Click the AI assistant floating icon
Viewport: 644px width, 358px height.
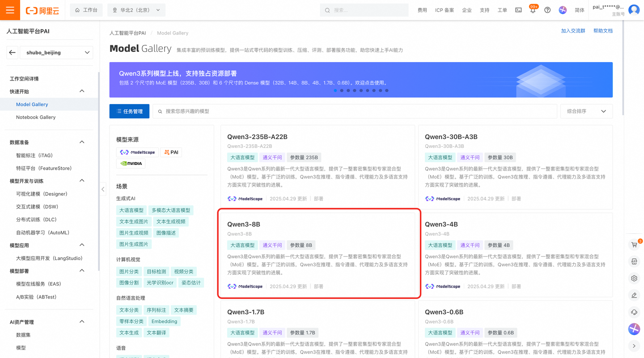pos(634,329)
